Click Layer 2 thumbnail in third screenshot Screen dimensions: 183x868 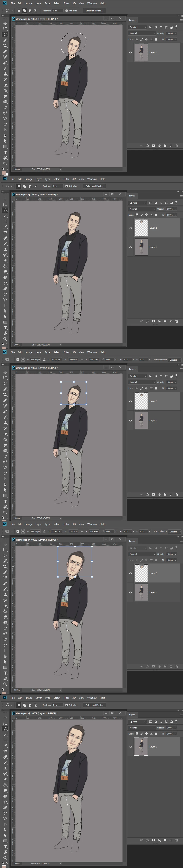(141, 401)
